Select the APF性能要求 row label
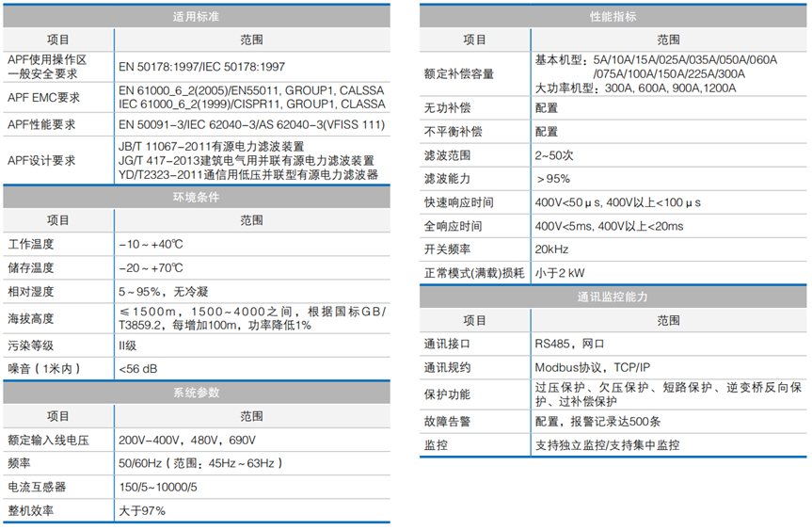Viewport: 812px width, 530px height. point(41,124)
